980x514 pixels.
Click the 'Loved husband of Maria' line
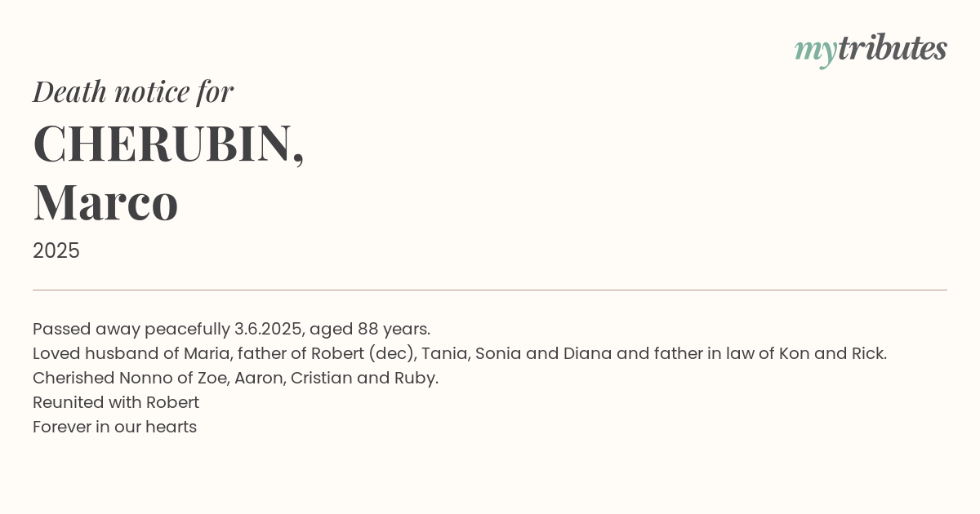pyautogui.click(x=460, y=353)
